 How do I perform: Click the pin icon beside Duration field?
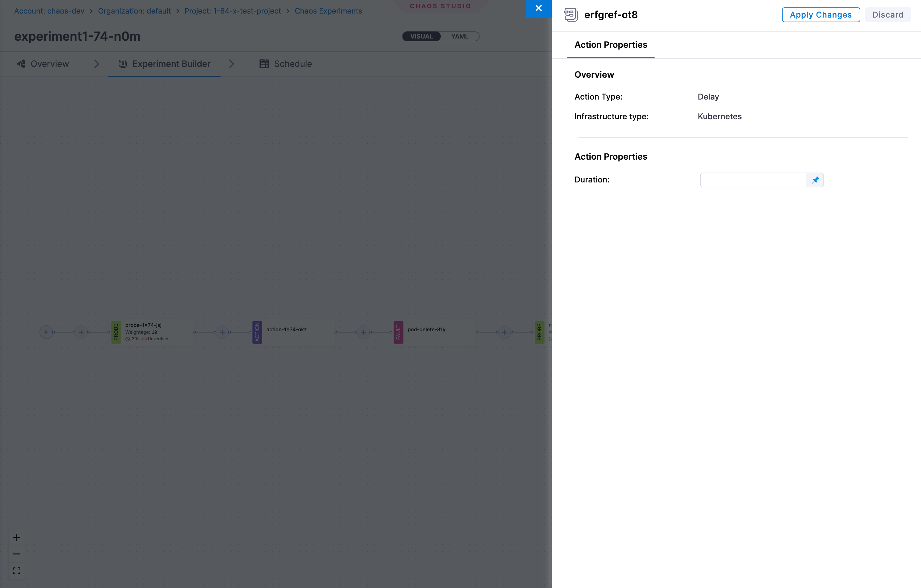(x=815, y=180)
